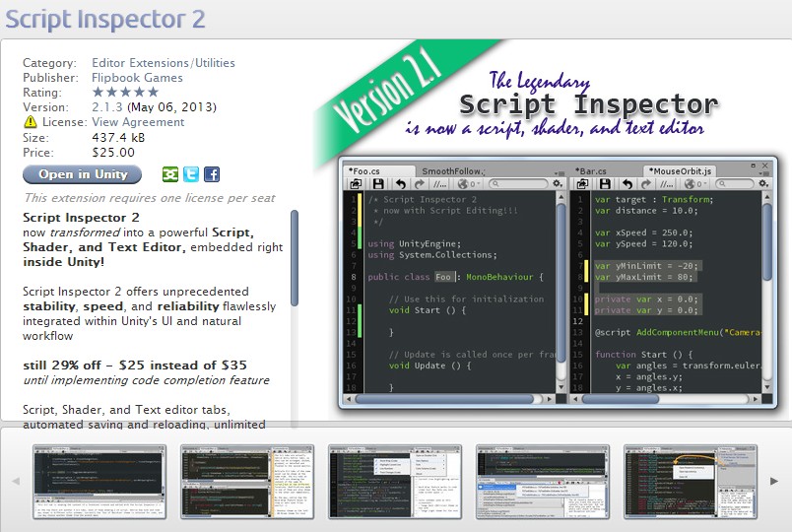Select the fourth screenshot thumbnail
Viewport: 792px width, 532px height.
click(543, 482)
